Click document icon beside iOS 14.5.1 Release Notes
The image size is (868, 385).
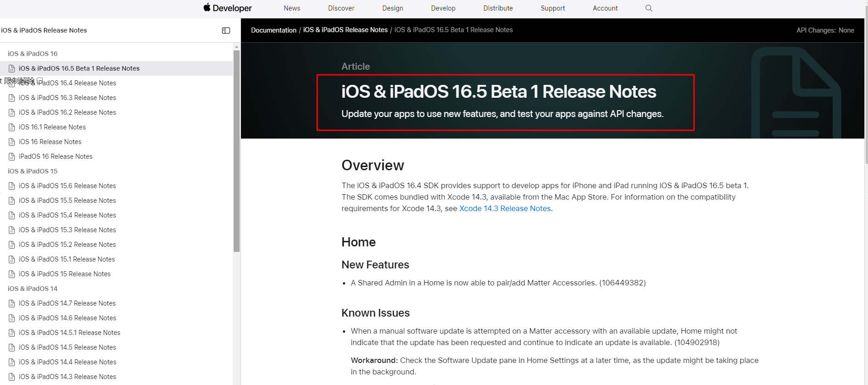coord(12,333)
